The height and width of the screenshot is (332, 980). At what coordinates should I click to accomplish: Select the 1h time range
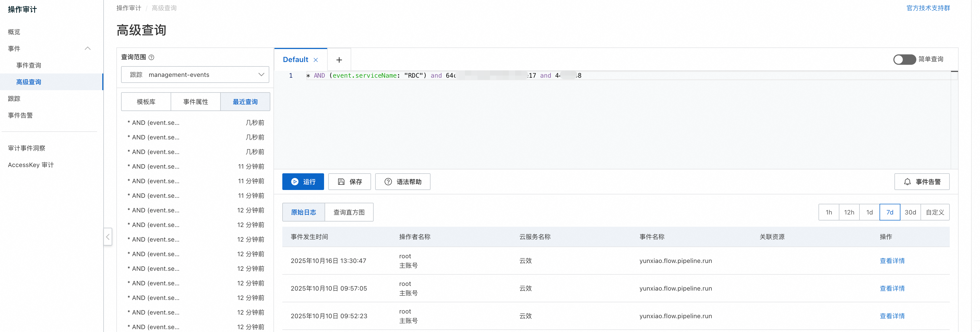(x=829, y=212)
